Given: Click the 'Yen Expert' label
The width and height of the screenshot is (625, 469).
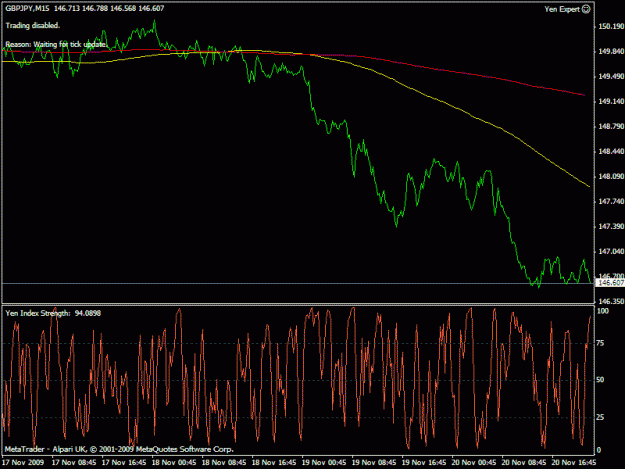Looking at the screenshot, I should click(562, 9).
